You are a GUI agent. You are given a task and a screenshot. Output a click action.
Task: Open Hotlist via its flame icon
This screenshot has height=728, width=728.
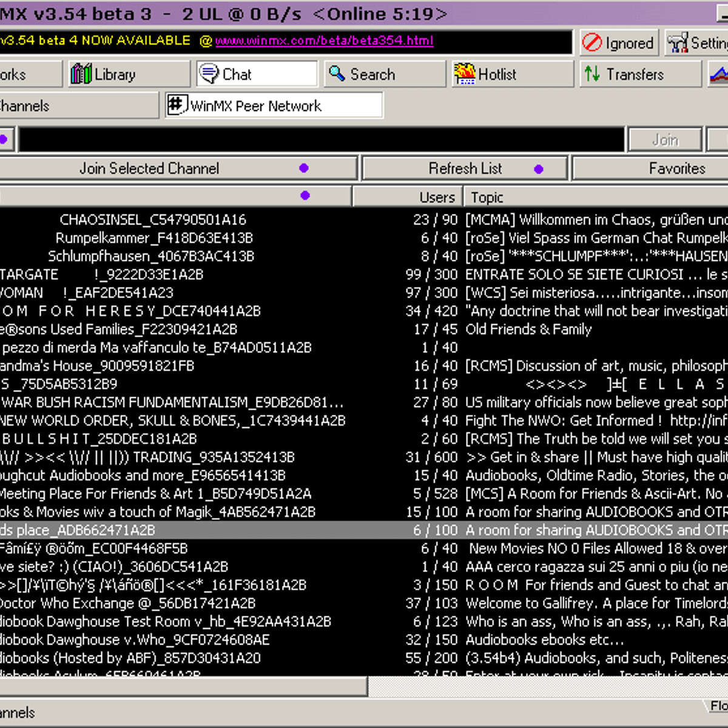(x=465, y=74)
